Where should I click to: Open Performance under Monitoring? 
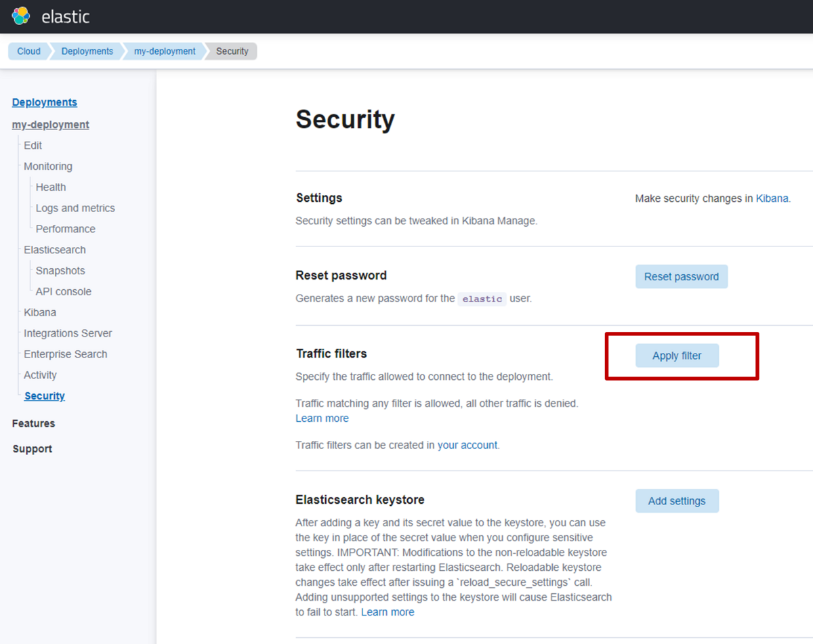[66, 230]
